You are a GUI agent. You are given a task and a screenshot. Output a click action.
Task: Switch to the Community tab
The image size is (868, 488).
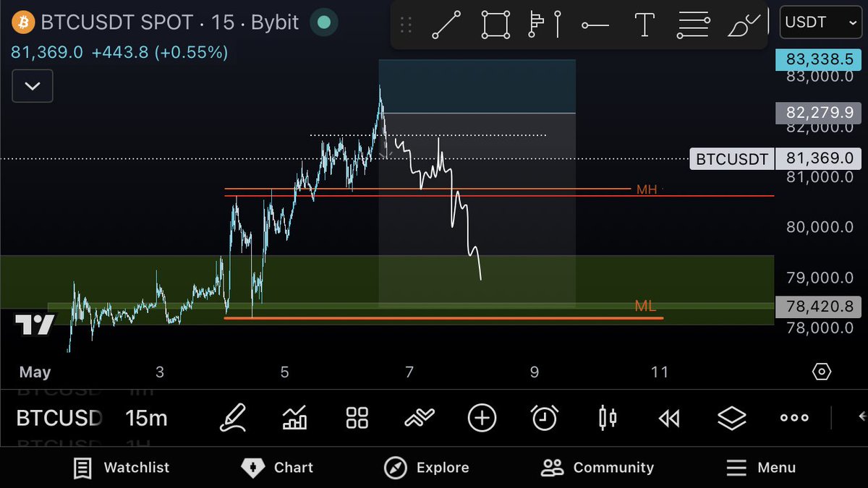coord(597,468)
